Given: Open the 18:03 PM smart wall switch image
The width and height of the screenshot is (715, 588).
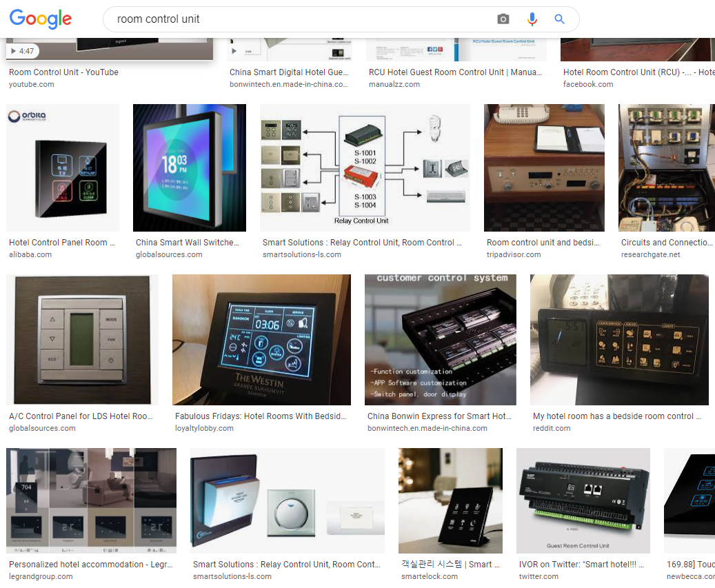Looking at the screenshot, I should [x=189, y=168].
